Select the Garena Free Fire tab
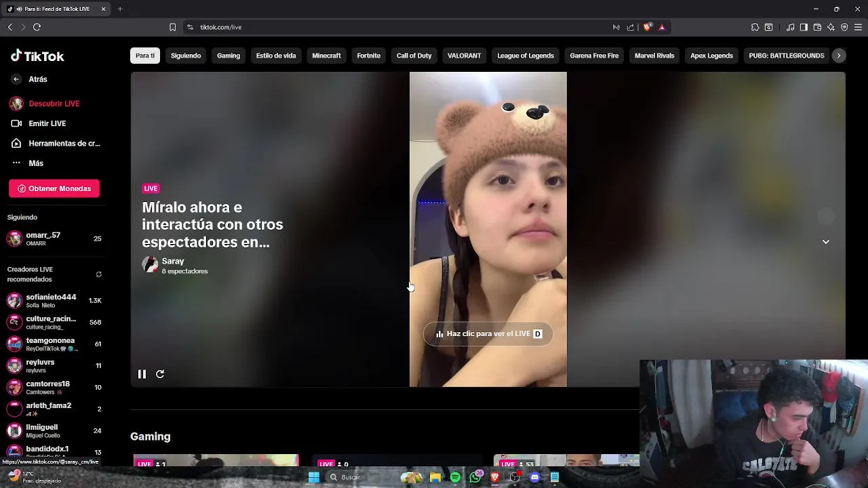868x488 pixels. [x=594, y=56]
